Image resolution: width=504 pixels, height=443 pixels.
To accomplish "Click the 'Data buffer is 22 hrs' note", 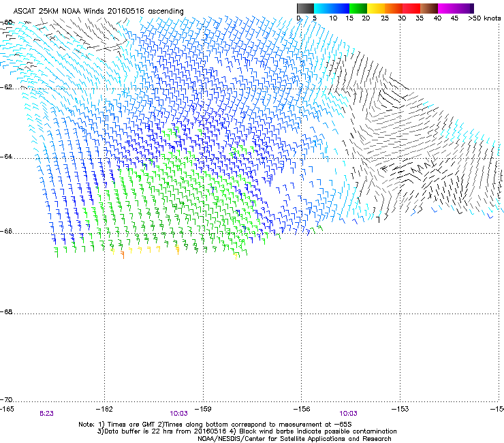I will point(247,431).
